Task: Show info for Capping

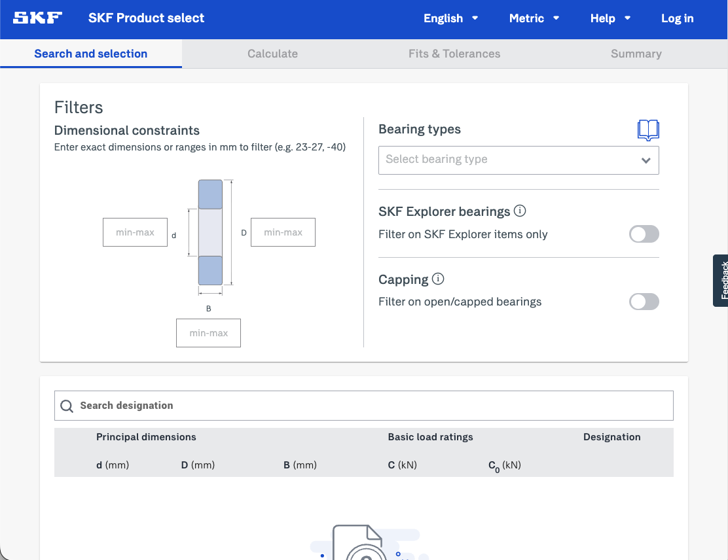Action: coord(438,279)
